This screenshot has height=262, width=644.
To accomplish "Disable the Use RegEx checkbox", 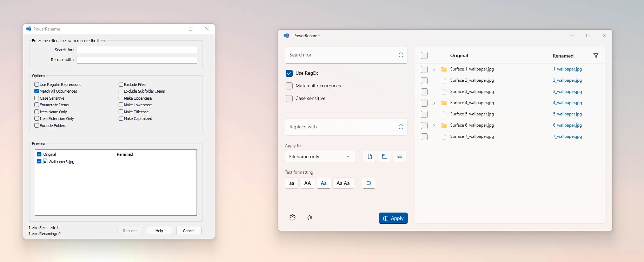I will pyautogui.click(x=289, y=73).
